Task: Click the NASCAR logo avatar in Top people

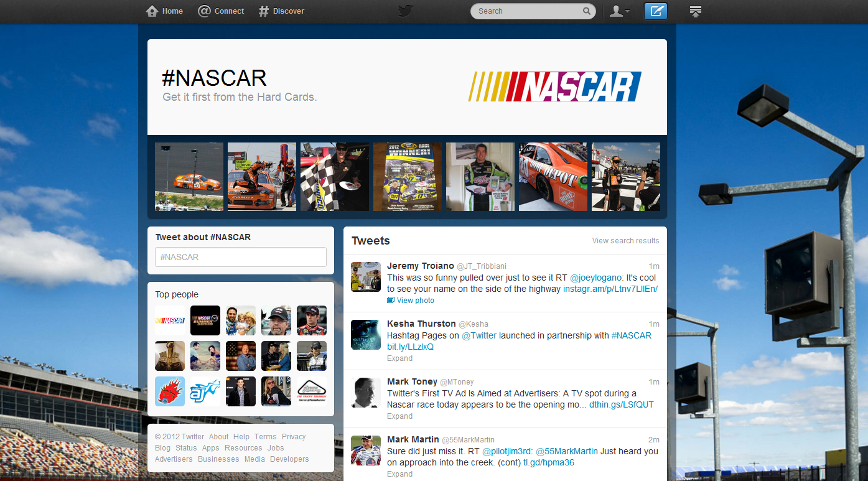Action: tap(170, 320)
